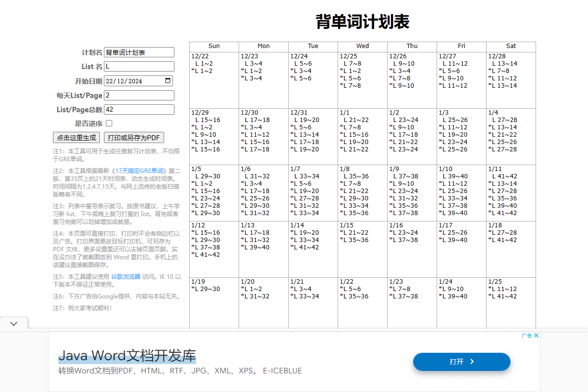Image resolution: width=588 pixels, height=392 pixels.
Task: Click the arrow inside the 打开 button
Action: click(x=473, y=362)
